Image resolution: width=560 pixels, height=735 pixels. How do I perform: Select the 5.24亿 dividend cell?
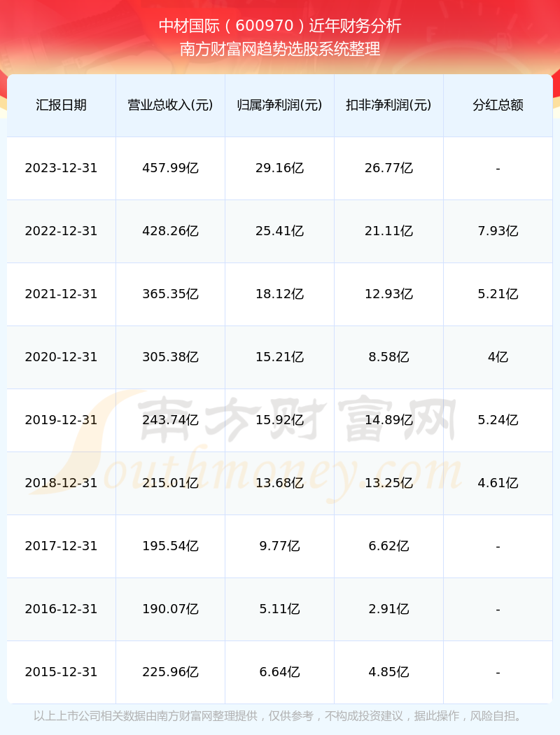[498, 420]
